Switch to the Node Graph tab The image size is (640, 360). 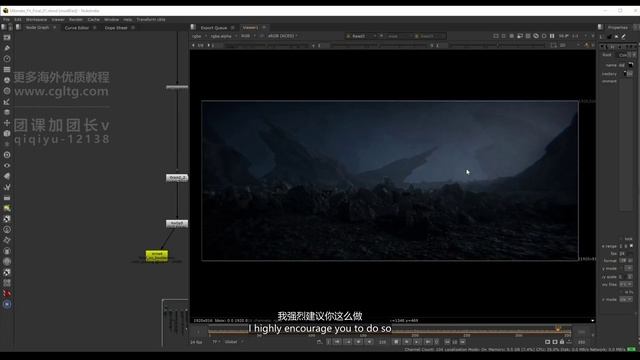pyautogui.click(x=38, y=28)
